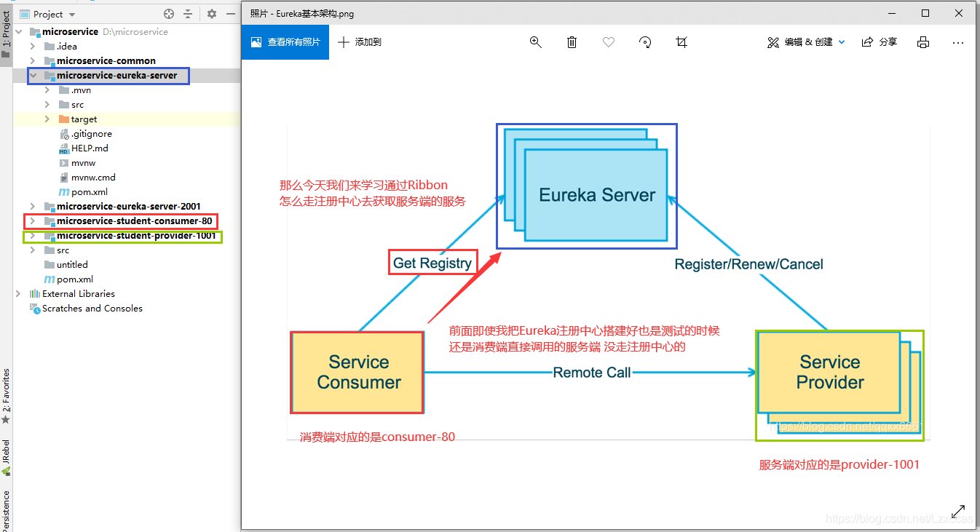This screenshot has width=980, height=532.
Task: Select the mvnw.cmd file
Action: click(93, 178)
